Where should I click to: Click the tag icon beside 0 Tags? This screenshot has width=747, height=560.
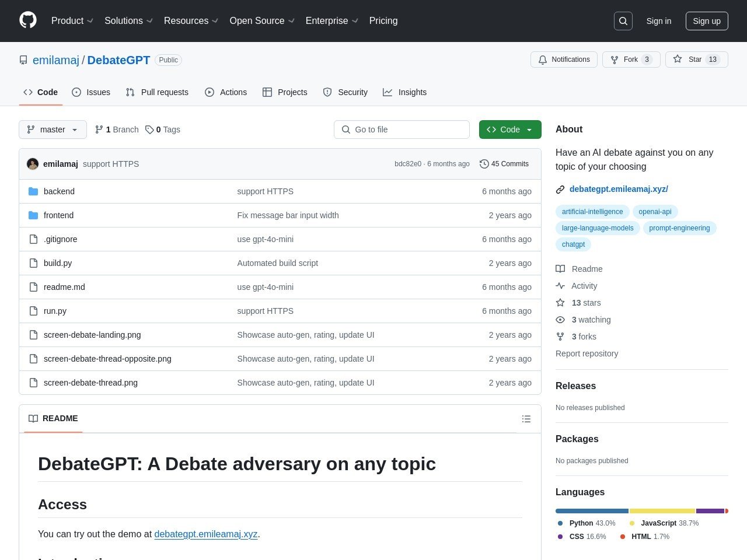coord(149,129)
